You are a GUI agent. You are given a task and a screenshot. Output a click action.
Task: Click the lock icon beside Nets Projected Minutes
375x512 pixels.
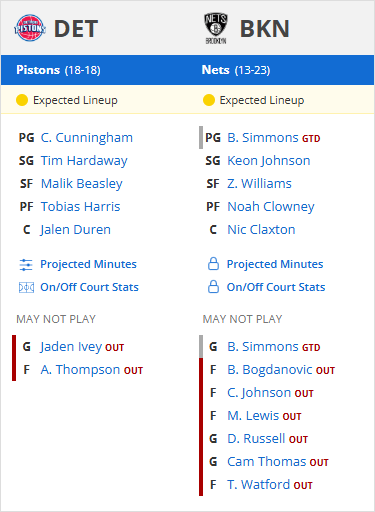pyautogui.click(x=213, y=264)
